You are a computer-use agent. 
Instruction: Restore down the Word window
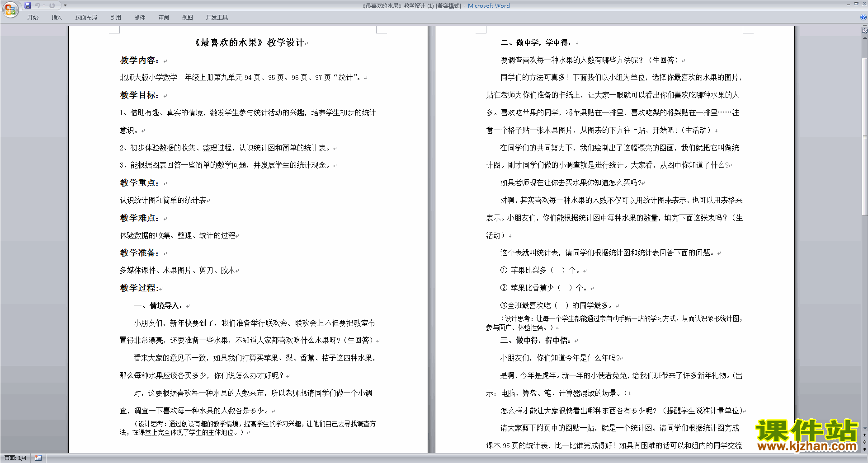(856, 4)
